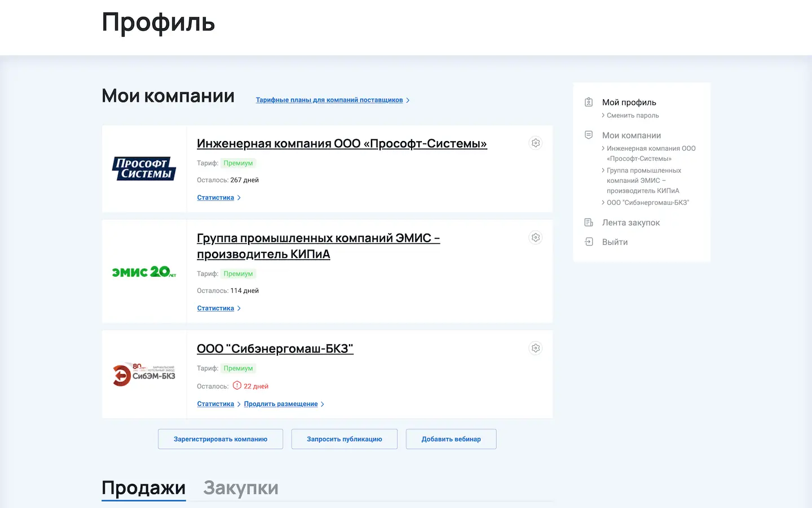812x508 pixels.
Task: Open sidebar item Группа промышленных компаний ЭМИС
Action: pyautogui.click(x=644, y=181)
